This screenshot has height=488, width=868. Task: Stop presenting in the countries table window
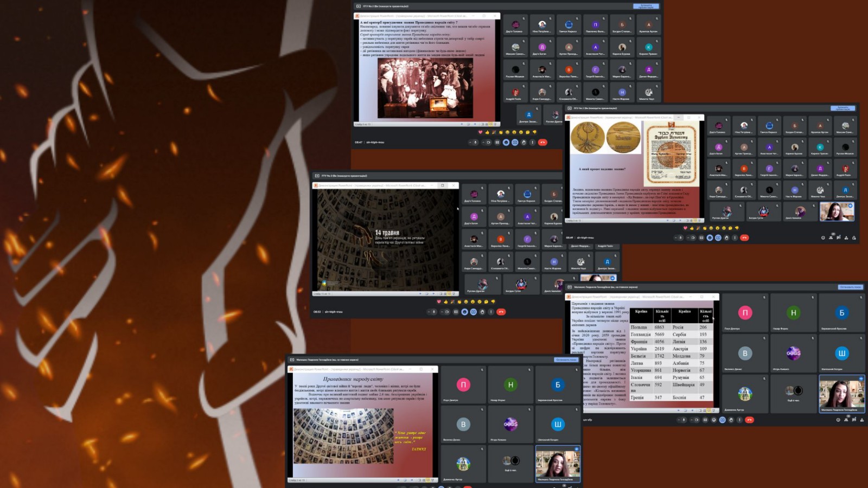pos(850,287)
